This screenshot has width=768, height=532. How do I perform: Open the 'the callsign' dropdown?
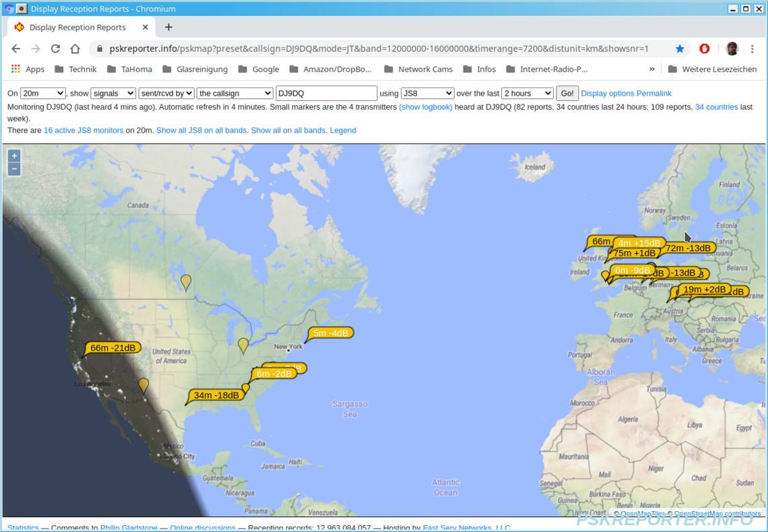click(234, 93)
